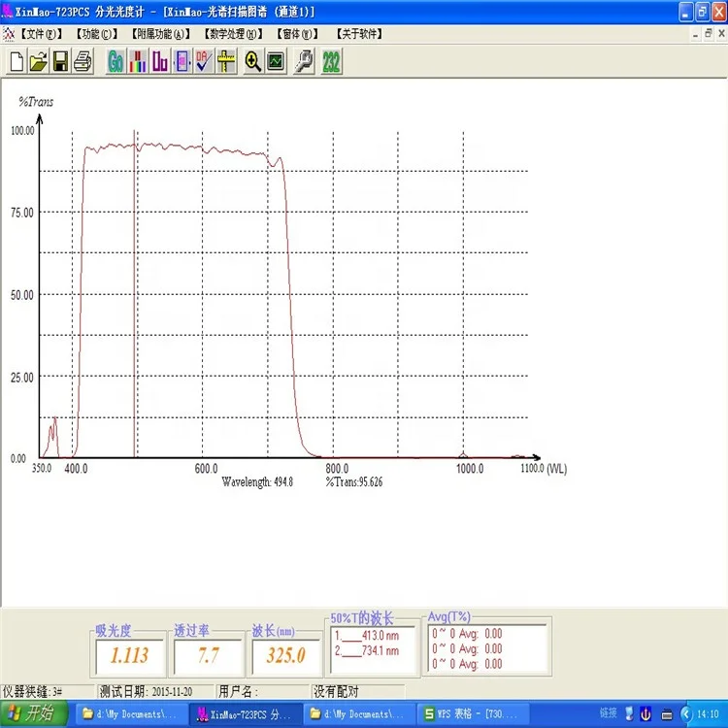The height and width of the screenshot is (728, 728).
Task: Click the yellow ruler measurement icon
Action: point(227,62)
